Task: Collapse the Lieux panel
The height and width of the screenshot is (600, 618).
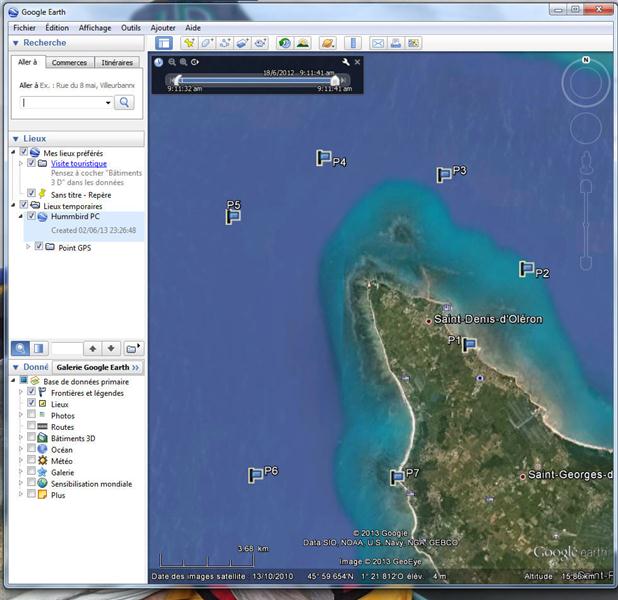Action: coord(15,139)
